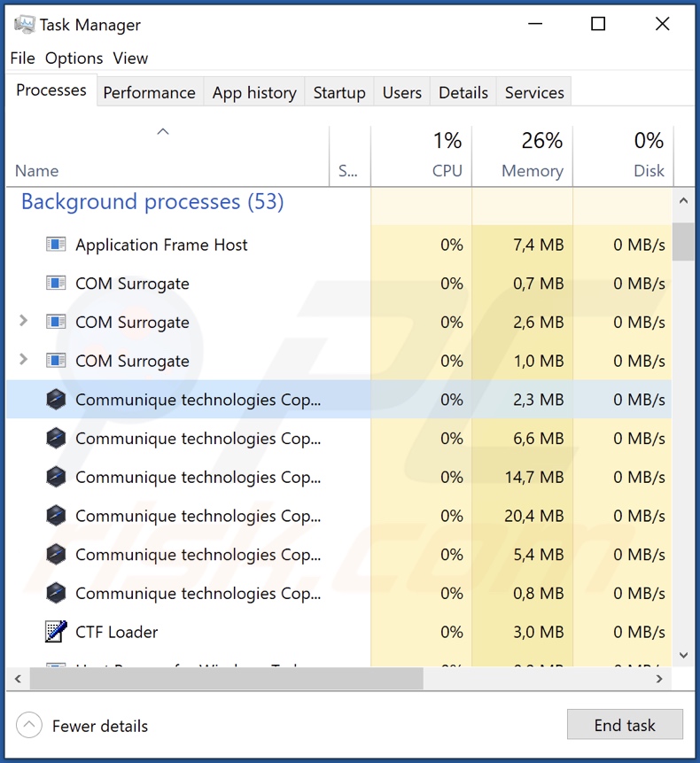The image size is (700, 763).
Task: Select the Application Frame Host process name
Action: pyautogui.click(x=161, y=245)
